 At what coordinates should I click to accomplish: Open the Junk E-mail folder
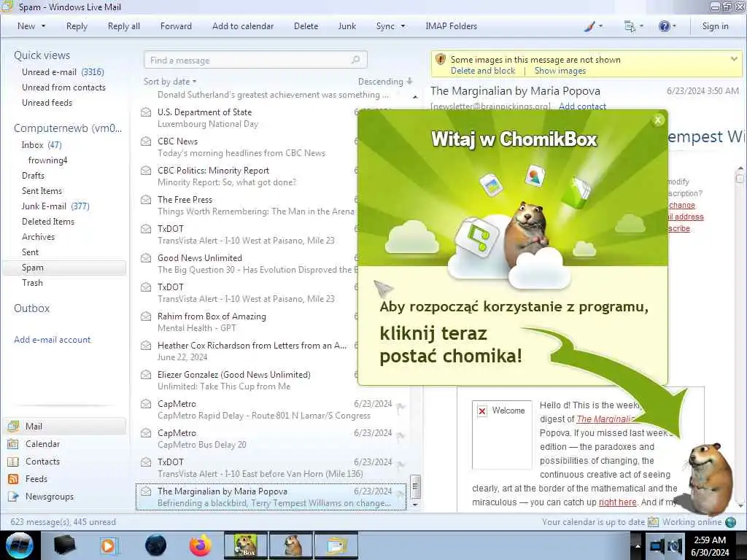pos(55,206)
